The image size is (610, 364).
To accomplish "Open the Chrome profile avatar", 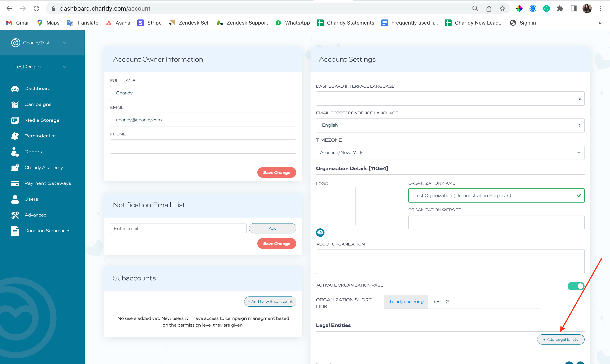I will pos(587,9).
